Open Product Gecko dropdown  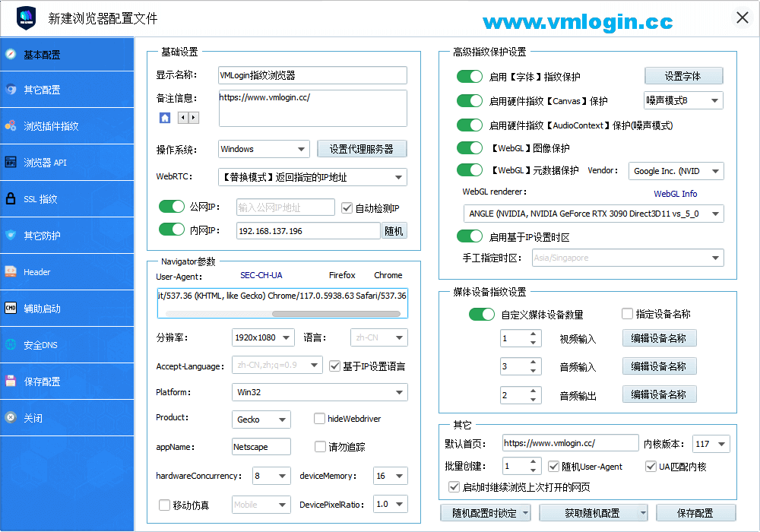[261, 420]
